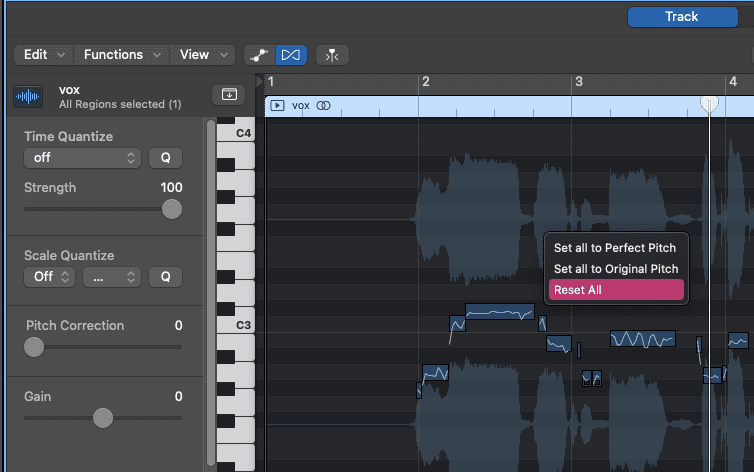Click the vox audio waveform track icon
The image size is (754, 472).
(28, 97)
